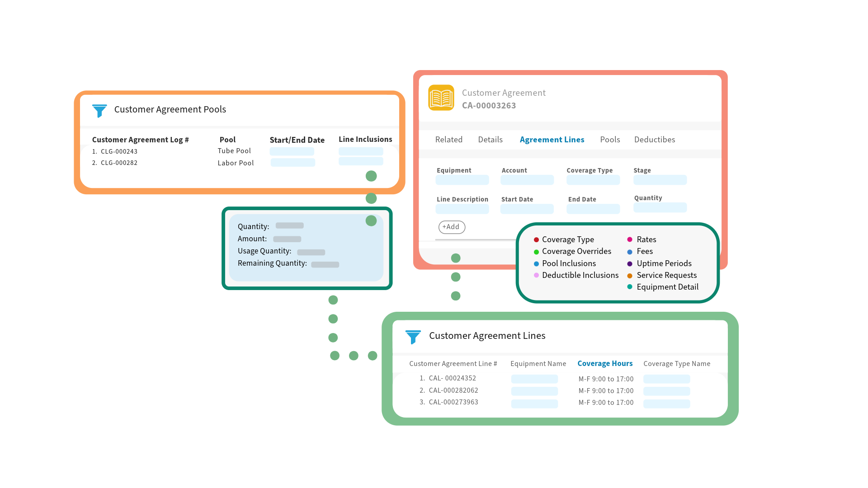The image size is (868, 488).
Task: Click the Line Inclusions column header
Action: pyautogui.click(x=365, y=140)
